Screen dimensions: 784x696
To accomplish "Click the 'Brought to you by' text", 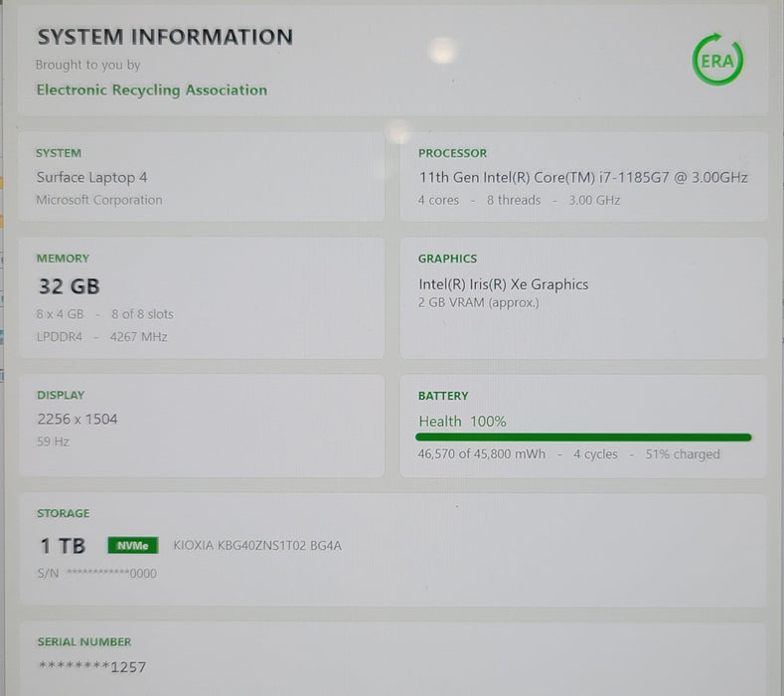I will coord(87,65).
